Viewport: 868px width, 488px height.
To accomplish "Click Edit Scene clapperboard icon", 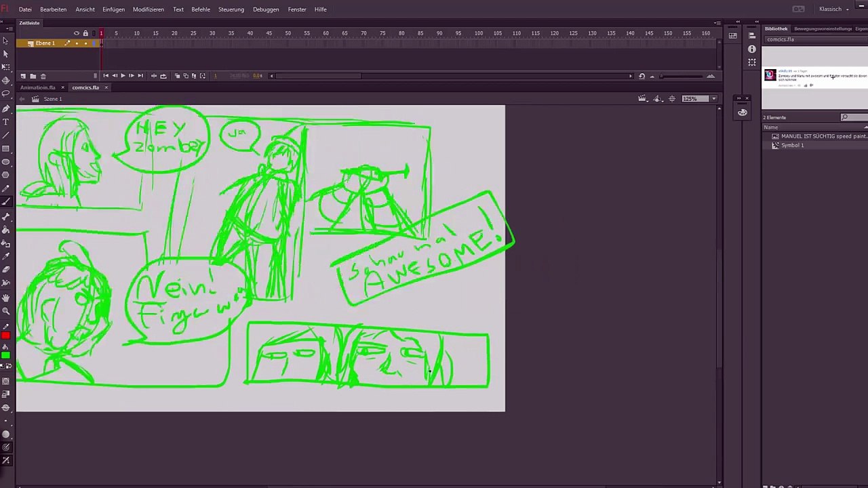I will (x=642, y=99).
